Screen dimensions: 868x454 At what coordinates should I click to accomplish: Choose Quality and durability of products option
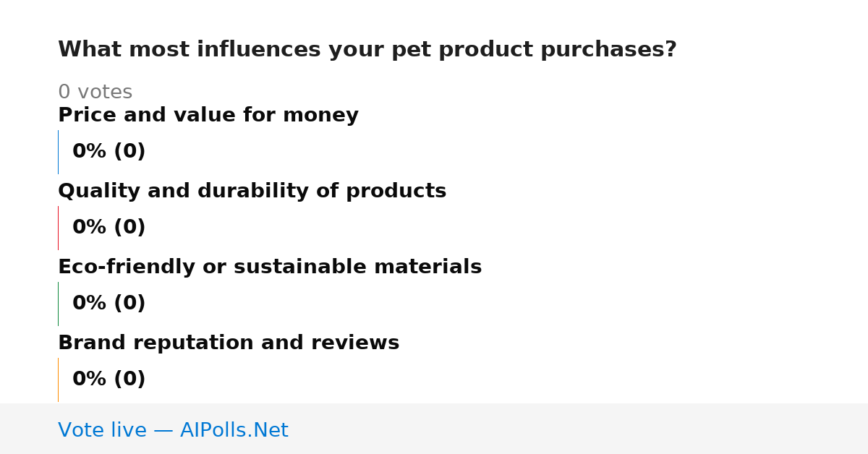click(x=252, y=192)
